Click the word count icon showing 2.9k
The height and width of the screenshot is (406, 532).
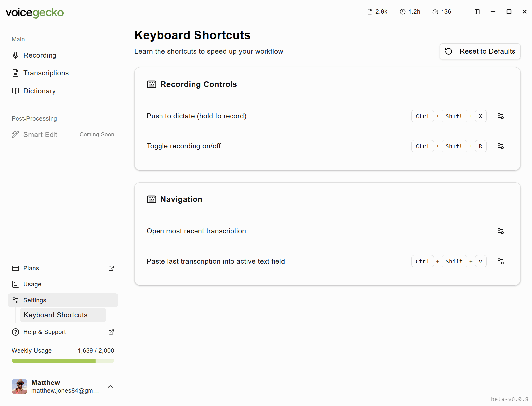coord(369,11)
